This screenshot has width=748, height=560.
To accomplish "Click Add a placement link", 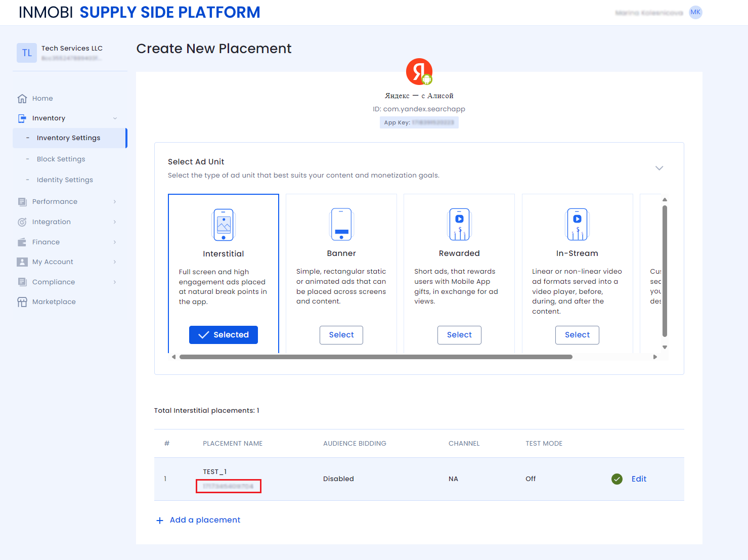I will (x=205, y=520).
